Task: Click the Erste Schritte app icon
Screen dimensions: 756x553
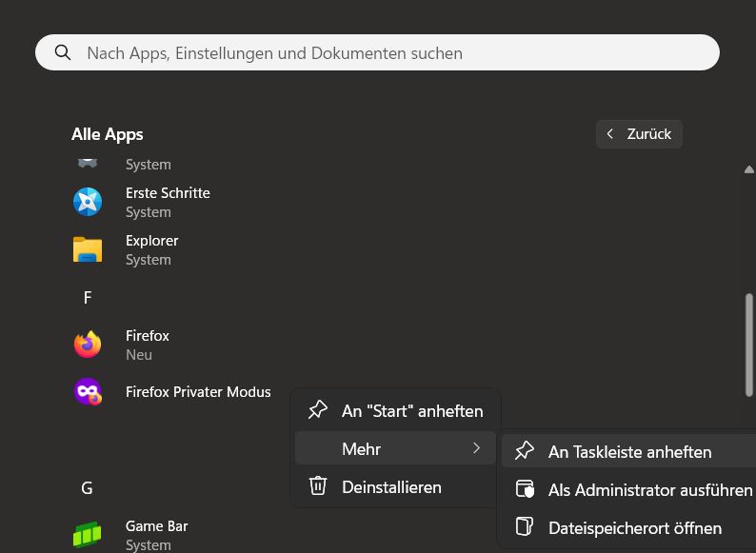Action: click(x=88, y=202)
